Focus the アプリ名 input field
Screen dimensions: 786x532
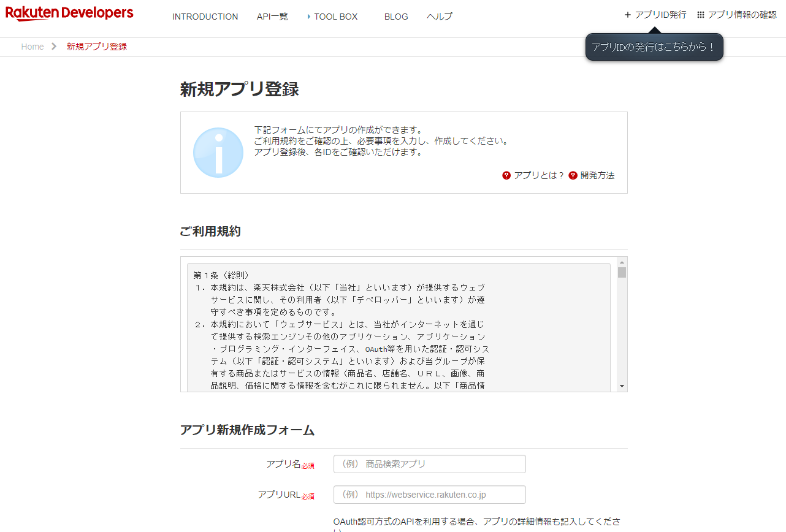point(430,464)
